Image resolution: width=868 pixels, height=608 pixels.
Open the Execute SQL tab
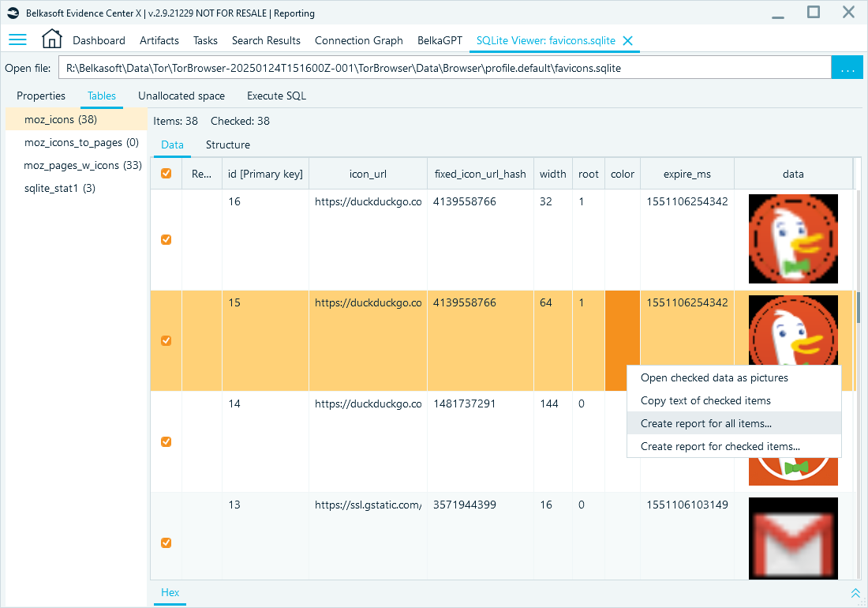tap(276, 96)
